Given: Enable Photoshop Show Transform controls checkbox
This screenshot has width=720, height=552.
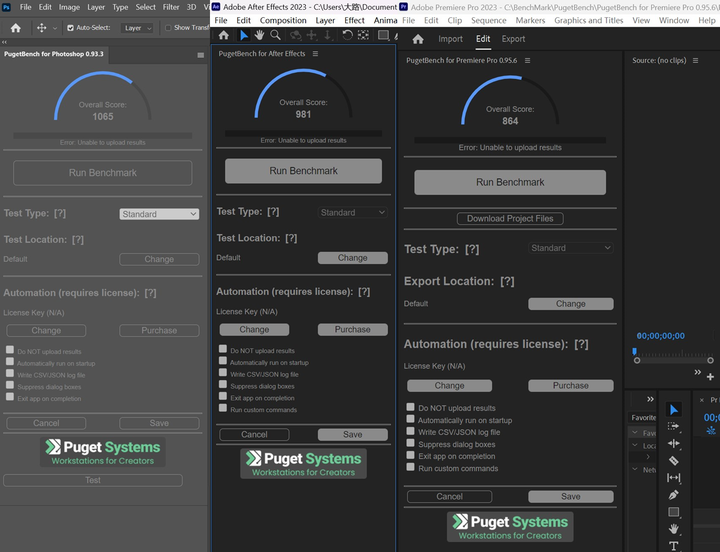Looking at the screenshot, I should coord(168,28).
